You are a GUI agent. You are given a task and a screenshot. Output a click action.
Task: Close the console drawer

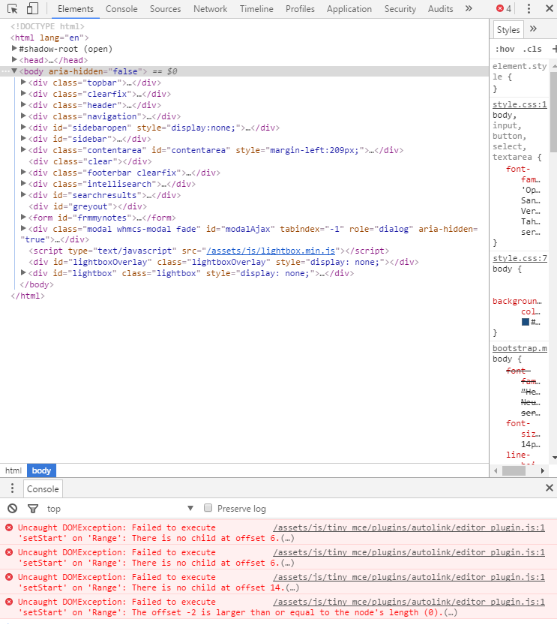[x=549, y=488]
